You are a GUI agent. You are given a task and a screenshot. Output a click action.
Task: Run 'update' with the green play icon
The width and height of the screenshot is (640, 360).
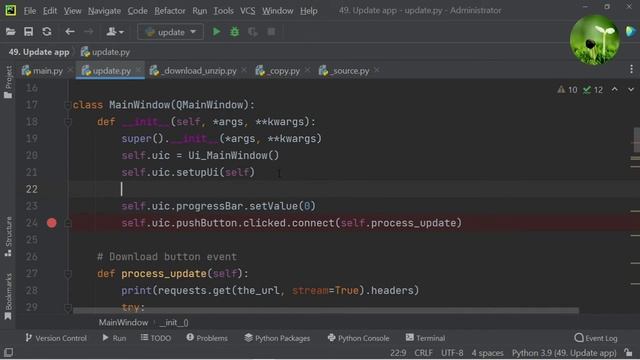pos(217,32)
